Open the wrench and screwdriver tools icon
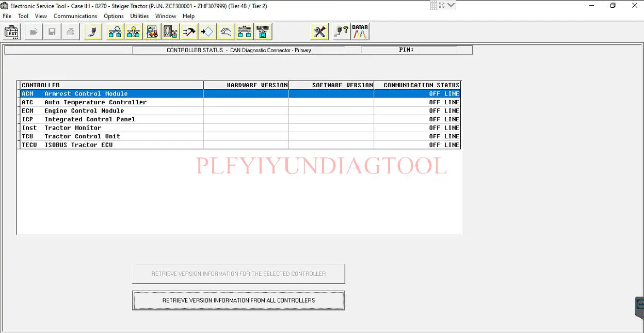This screenshot has height=333, width=644. pyautogui.click(x=320, y=32)
